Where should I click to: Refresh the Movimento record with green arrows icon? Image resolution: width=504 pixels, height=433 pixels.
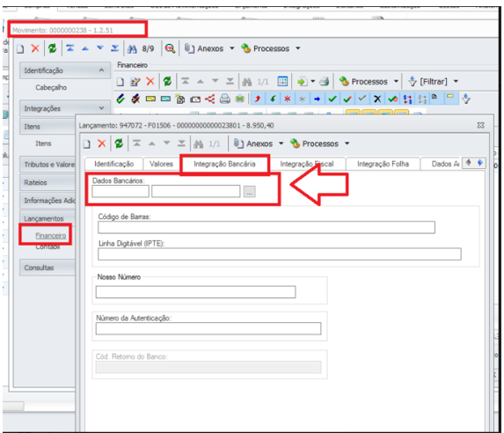[52, 48]
